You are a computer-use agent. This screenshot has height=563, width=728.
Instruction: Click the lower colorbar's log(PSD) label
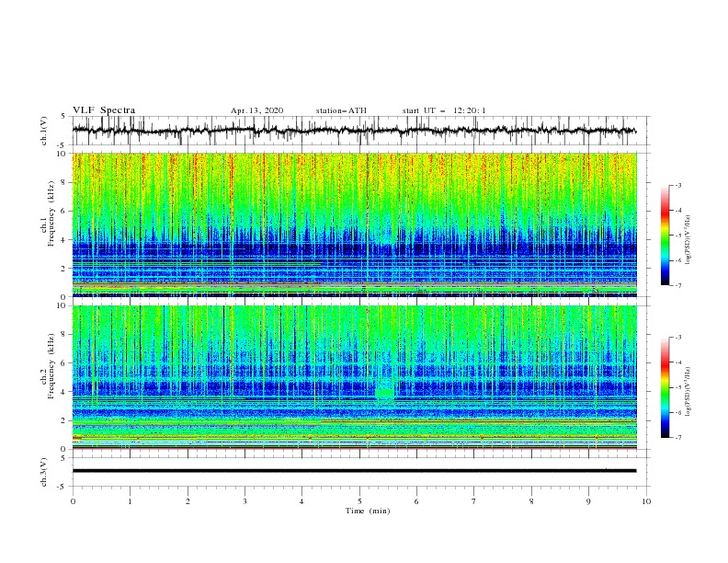tap(688, 392)
